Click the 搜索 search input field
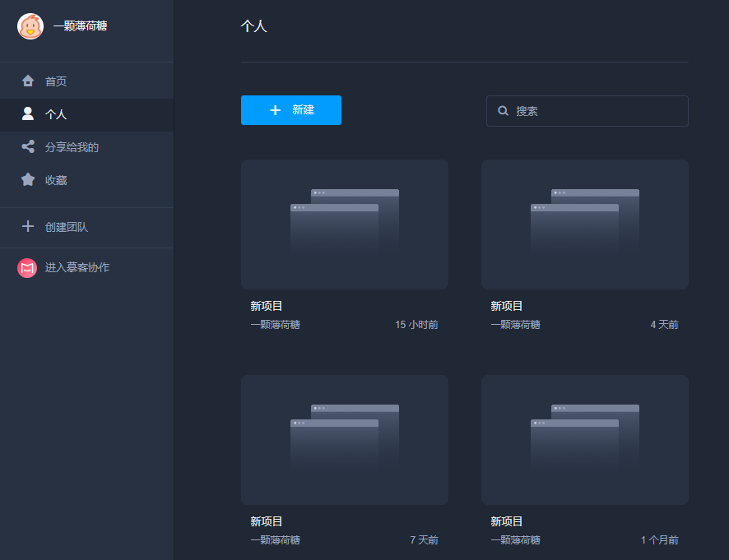The width and height of the screenshot is (729, 560). click(587, 111)
